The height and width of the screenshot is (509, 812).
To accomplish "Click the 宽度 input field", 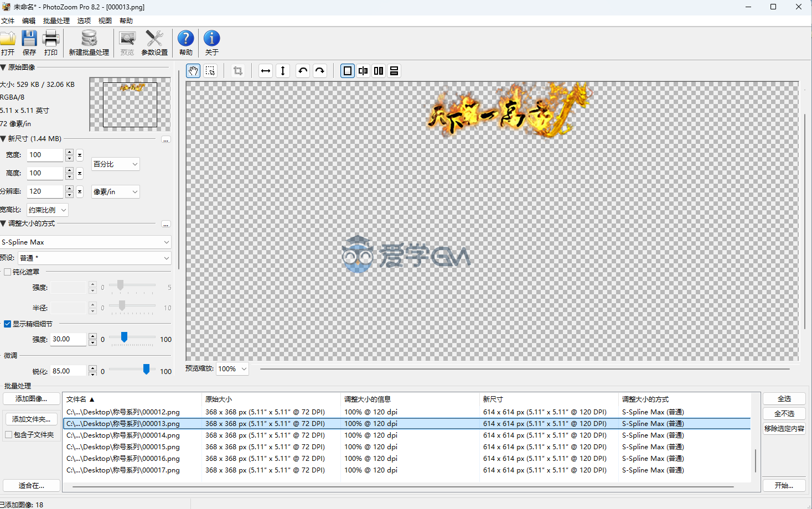I will point(45,155).
